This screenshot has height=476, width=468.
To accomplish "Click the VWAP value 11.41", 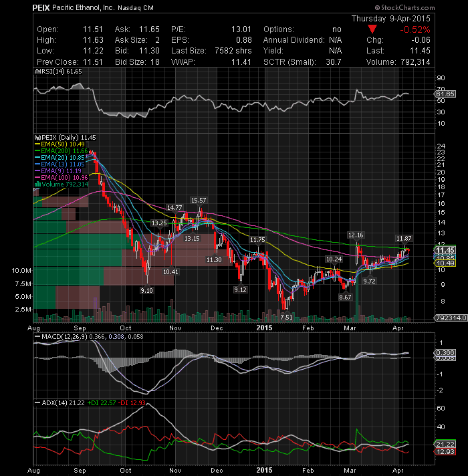I will click(x=241, y=62).
